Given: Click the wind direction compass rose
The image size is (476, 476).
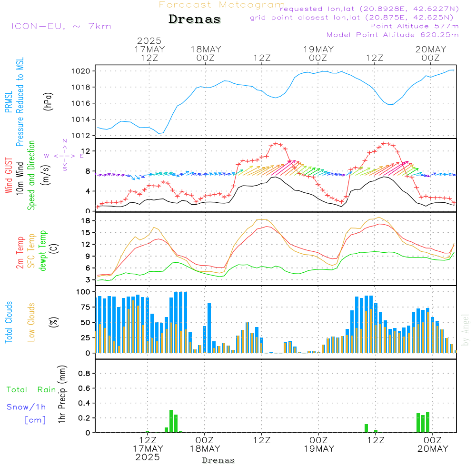Looking at the screenshot, I should coord(64,155).
